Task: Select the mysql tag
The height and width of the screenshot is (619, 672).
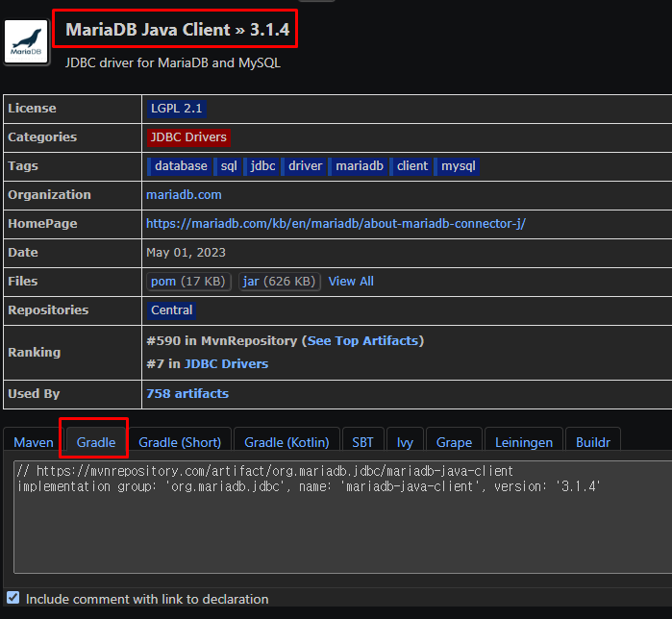Action: coord(458,166)
